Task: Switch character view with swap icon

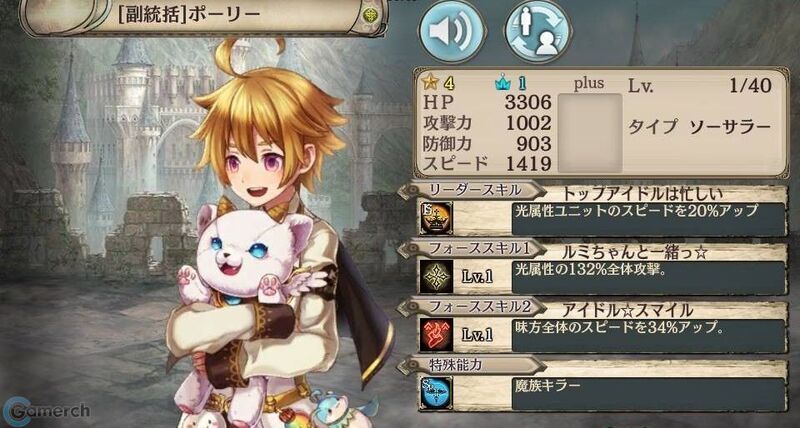Action: coord(537,32)
